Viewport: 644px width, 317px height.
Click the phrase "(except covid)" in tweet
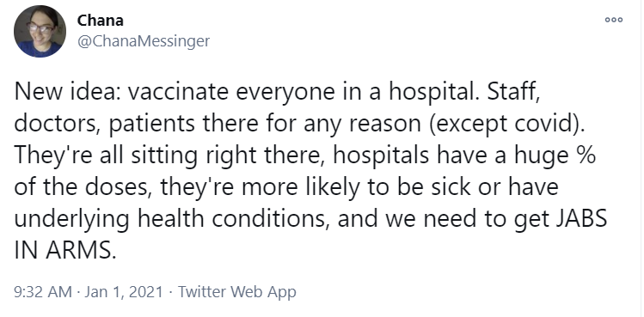point(506,123)
